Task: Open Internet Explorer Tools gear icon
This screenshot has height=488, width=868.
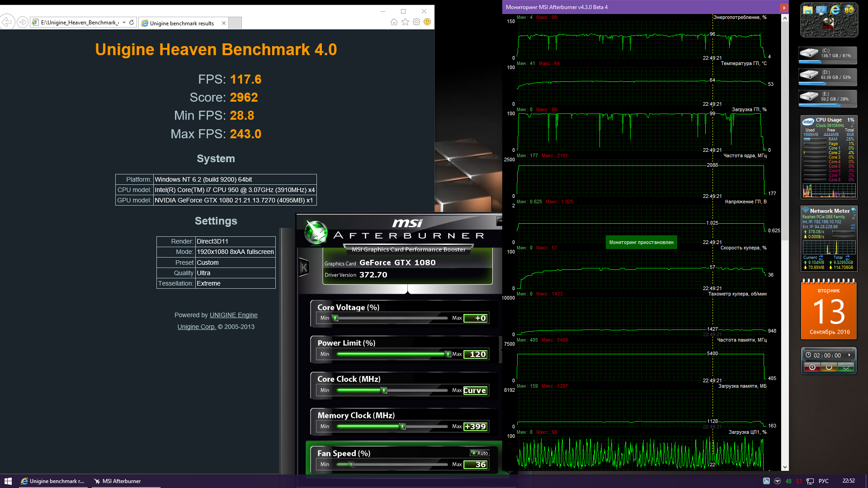Action: pos(416,22)
